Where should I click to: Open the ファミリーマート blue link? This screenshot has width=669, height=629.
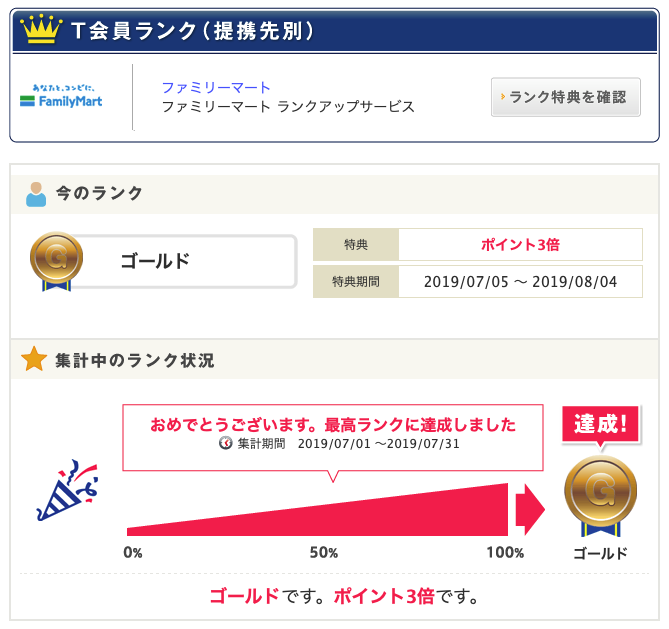tap(216, 87)
